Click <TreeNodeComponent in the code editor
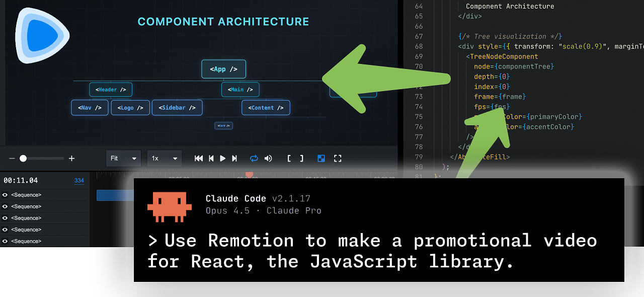 [x=502, y=56]
